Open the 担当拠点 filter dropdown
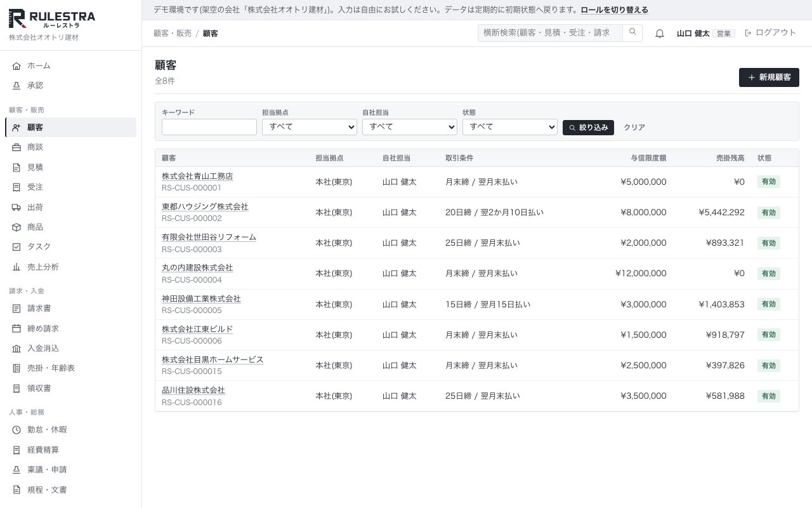Screen dimensions: 812x508 (310, 127)
